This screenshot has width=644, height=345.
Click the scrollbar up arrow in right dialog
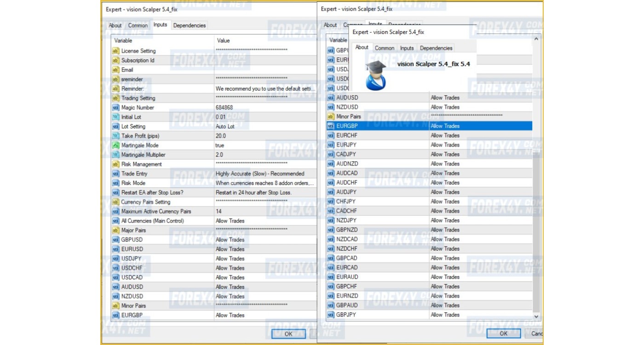tap(536, 40)
